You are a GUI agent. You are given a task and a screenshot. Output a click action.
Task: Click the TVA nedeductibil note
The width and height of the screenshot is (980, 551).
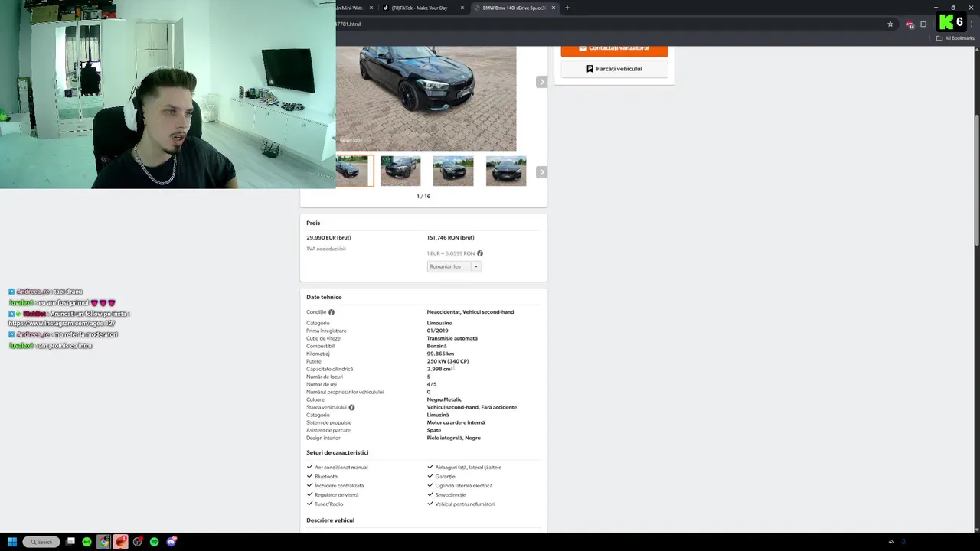coord(325,249)
